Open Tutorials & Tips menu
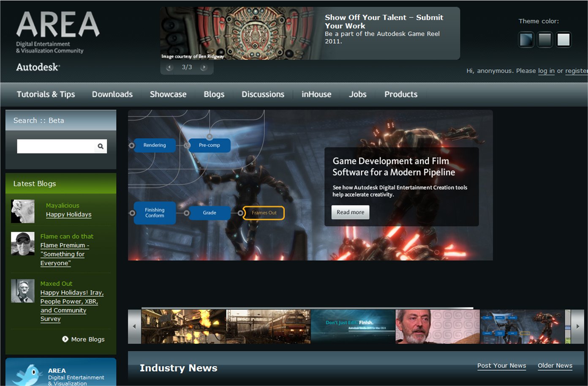This screenshot has height=386, width=588. (x=46, y=94)
